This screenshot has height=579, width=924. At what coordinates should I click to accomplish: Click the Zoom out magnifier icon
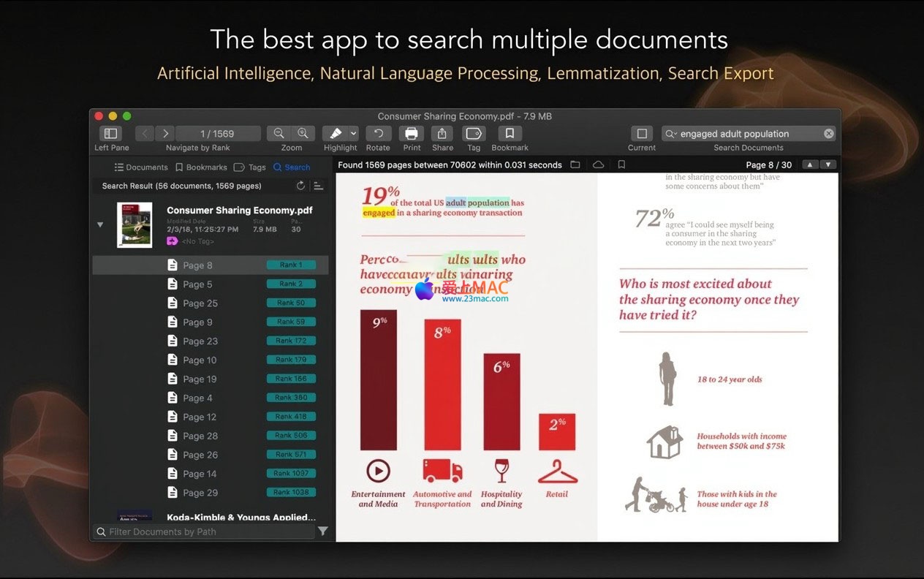coord(279,134)
